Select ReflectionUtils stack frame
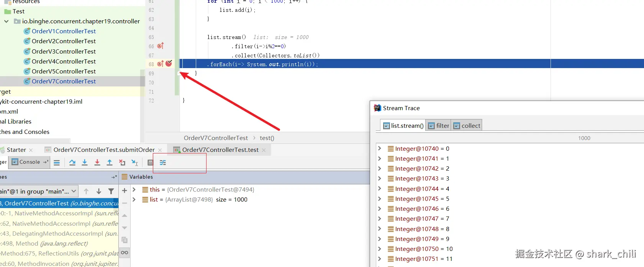 [x=59, y=254]
